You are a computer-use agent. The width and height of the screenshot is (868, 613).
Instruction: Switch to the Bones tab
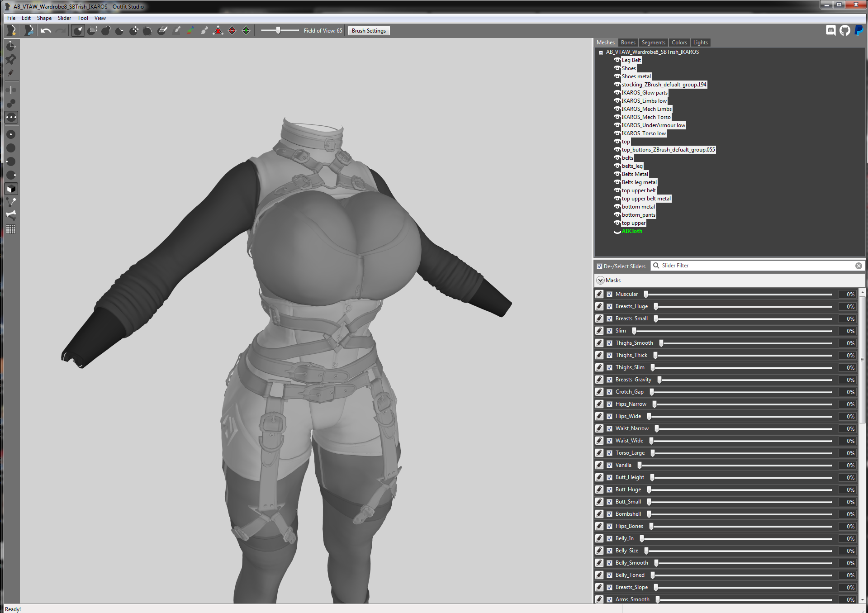click(x=628, y=43)
